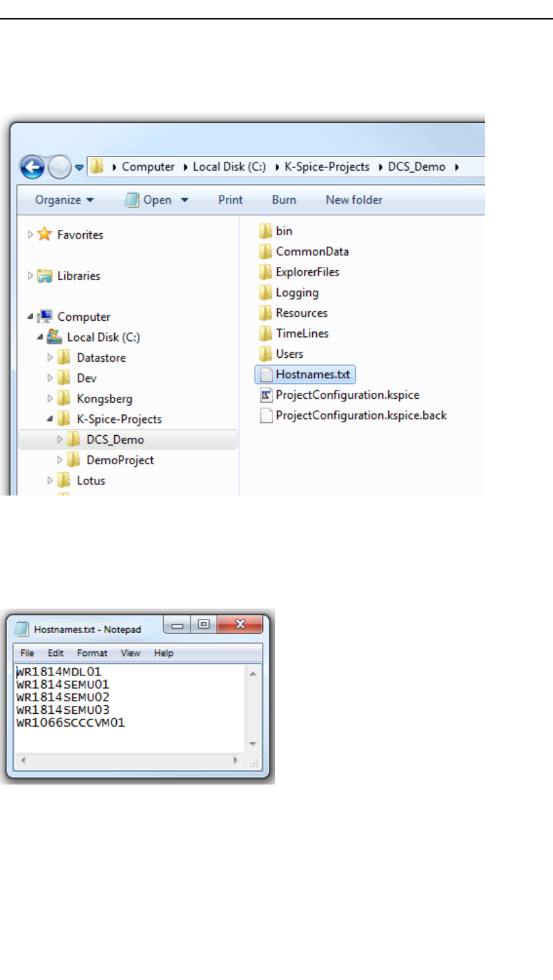The height and width of the screenshot is (980, 553).
Task: Select Lotus folder in the tree
Action: 91,481
